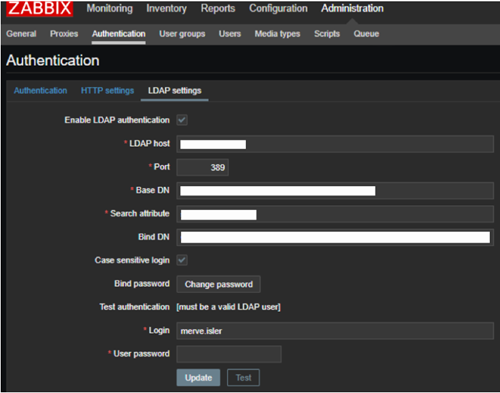Go to Proxies submenu
The width and height of the screenshot is (500, 393).
pos(64,34)
